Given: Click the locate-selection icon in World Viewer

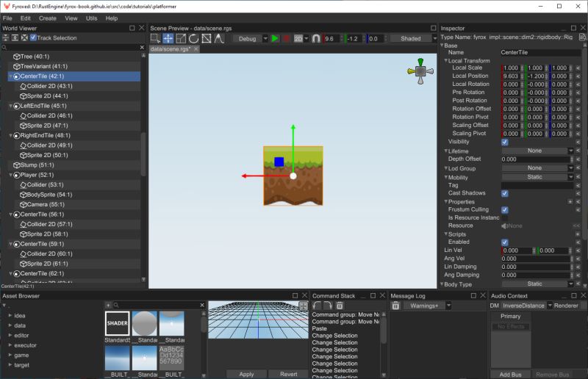Looking at the screenshot, I should (x=24, y=37).
